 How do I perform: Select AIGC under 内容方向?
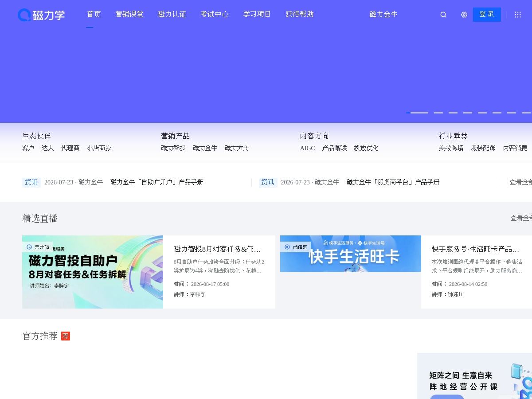[308, 148]
